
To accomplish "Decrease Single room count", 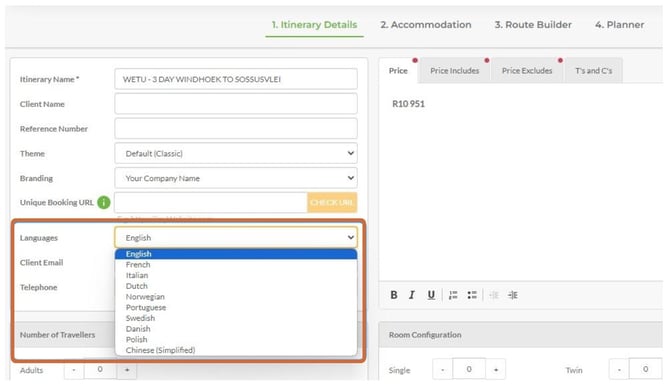I will coord(443,370).
